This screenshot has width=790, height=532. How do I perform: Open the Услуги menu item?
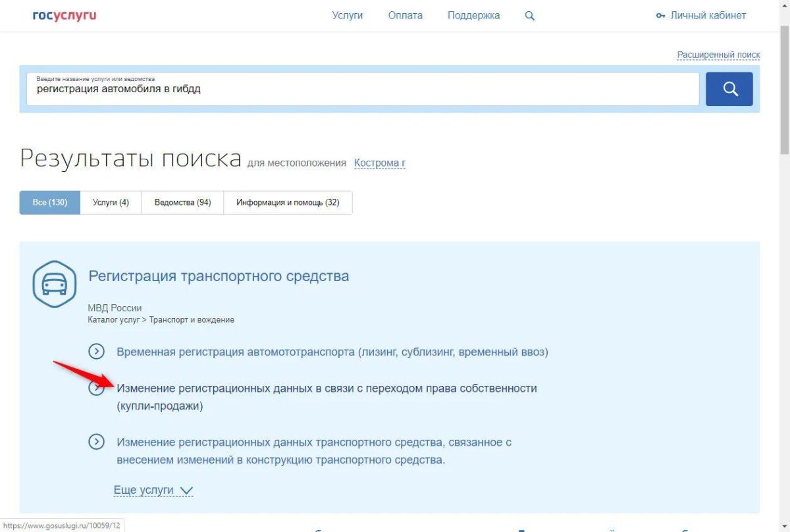tap(347, 14)
